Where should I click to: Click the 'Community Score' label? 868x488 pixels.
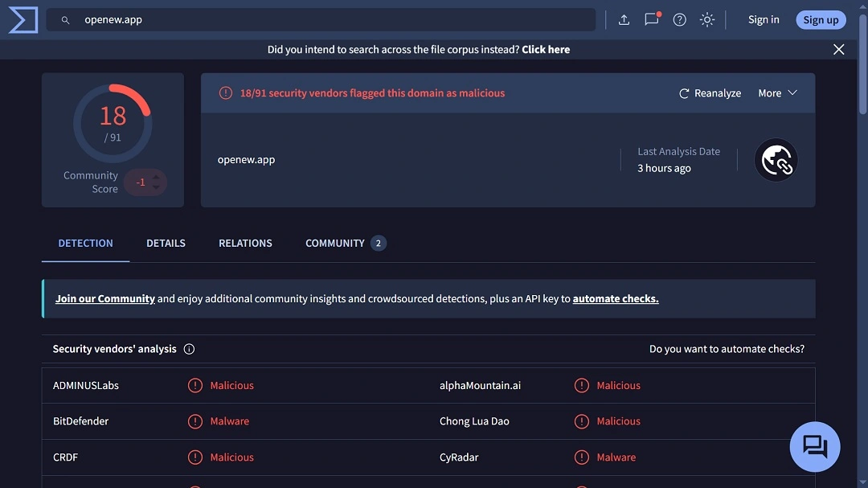tap(91, 182)
